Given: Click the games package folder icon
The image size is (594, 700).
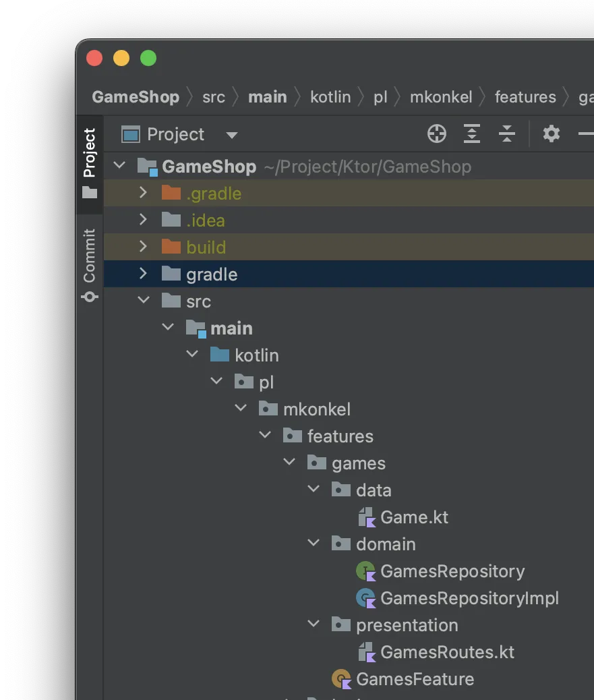Looking at the screenshot, I should click(317, 463).
